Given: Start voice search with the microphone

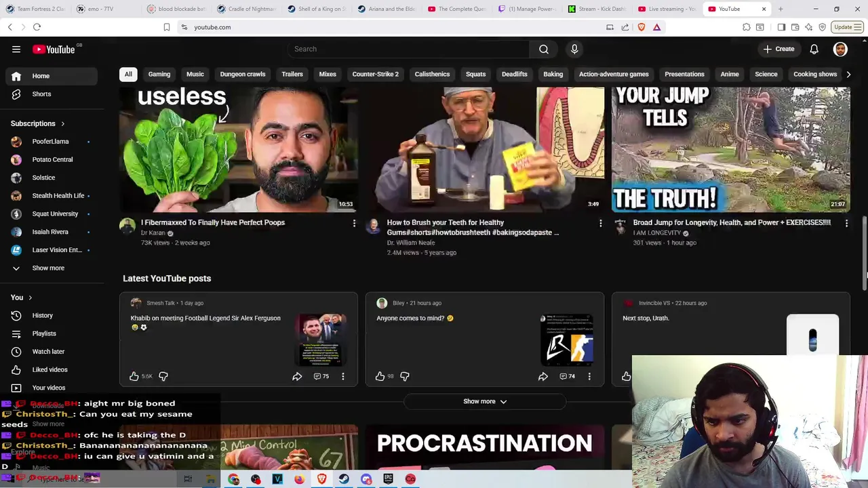Looking at the screenshot, I should tap(574, 49).
